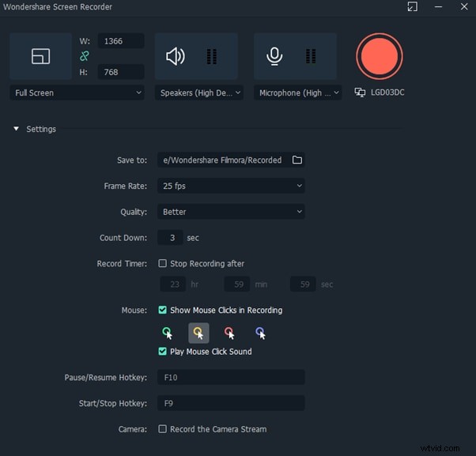Viewport: 476px width, 456px height.
Task: Uncheck Show Mouse Clicks in Recording
Action: click(163, 311)
